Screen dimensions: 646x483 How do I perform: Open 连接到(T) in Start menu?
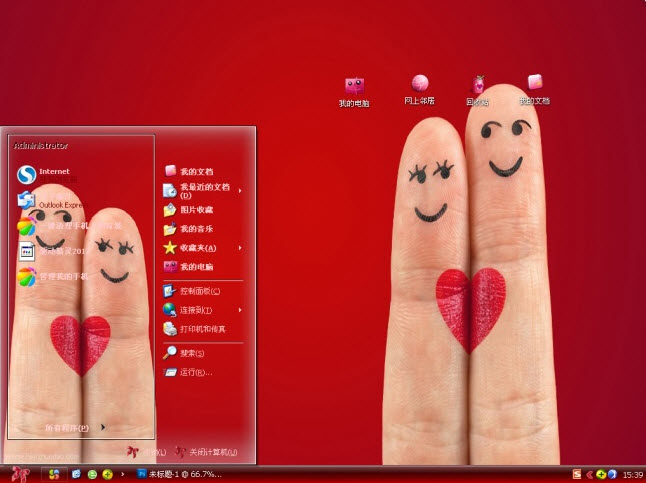187,310
